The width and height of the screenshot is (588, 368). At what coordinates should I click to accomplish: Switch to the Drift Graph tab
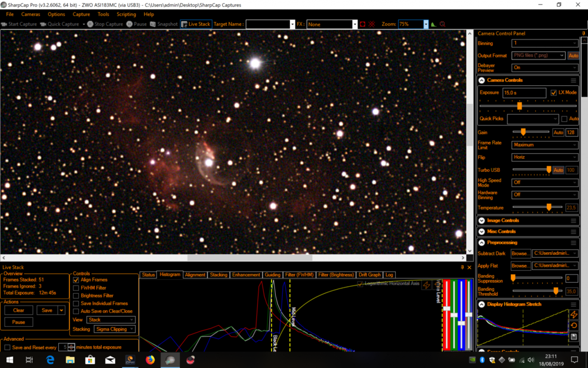(369, 275)
